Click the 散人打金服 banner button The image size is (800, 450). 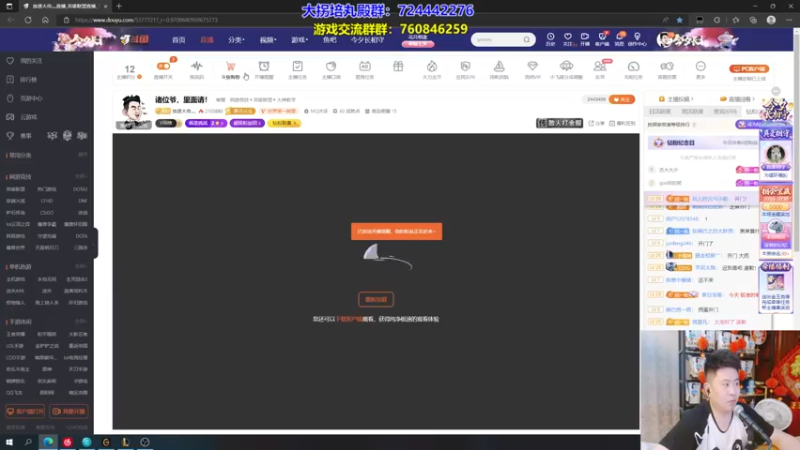[559, 123]
